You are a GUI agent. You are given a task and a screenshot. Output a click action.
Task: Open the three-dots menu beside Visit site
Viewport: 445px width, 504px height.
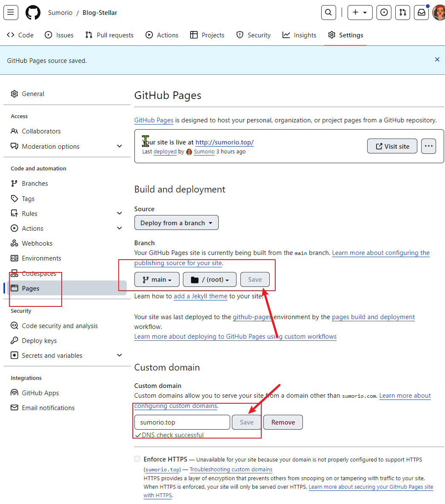(x=428, y=146)
